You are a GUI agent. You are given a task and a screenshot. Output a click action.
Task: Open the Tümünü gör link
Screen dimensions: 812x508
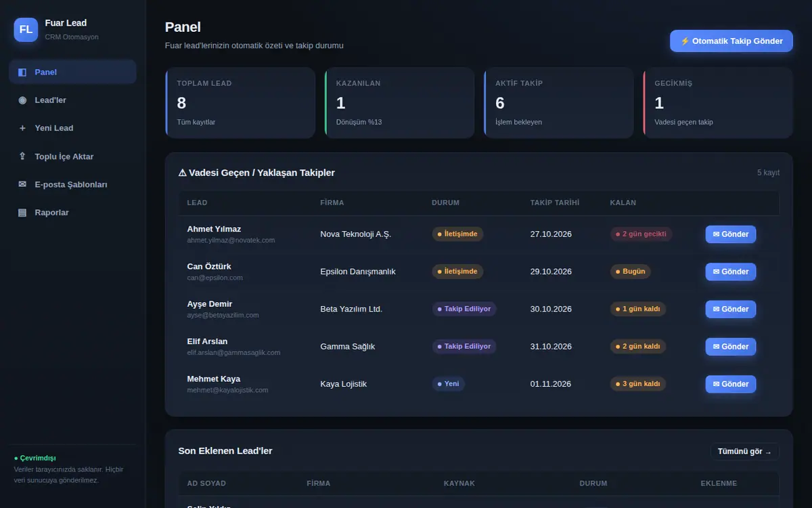pos(744,452)
